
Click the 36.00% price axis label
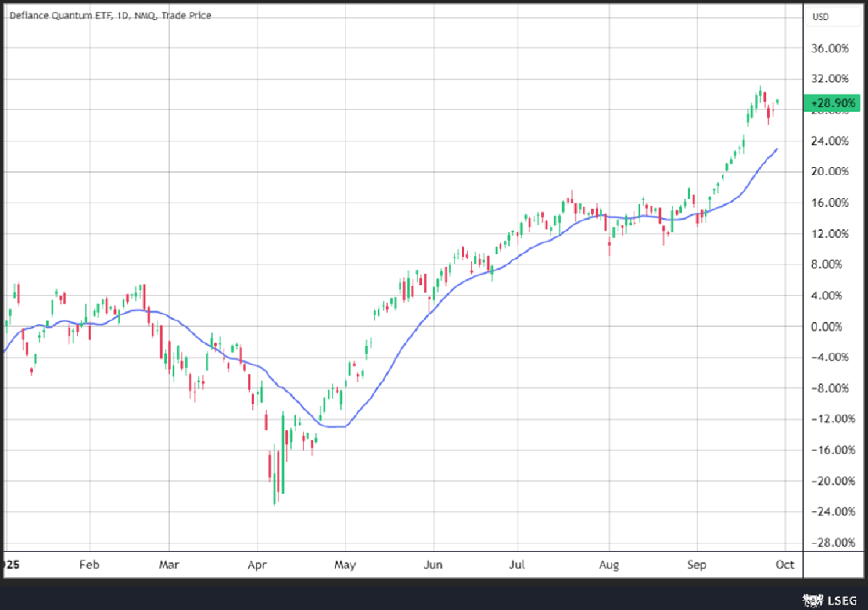tap(830, 48)
